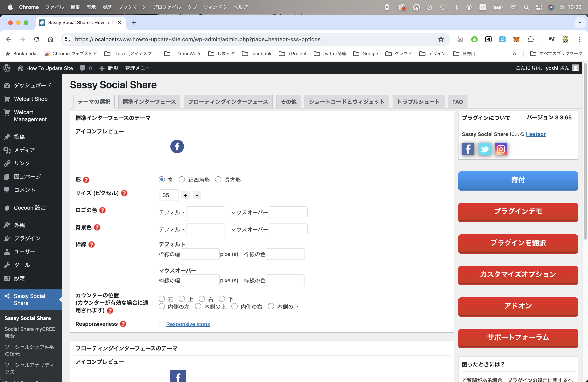This screenshot has height=382, width=588.
Task: Click the 背景色 マウスオーバー color field
Action: [288, 229]
